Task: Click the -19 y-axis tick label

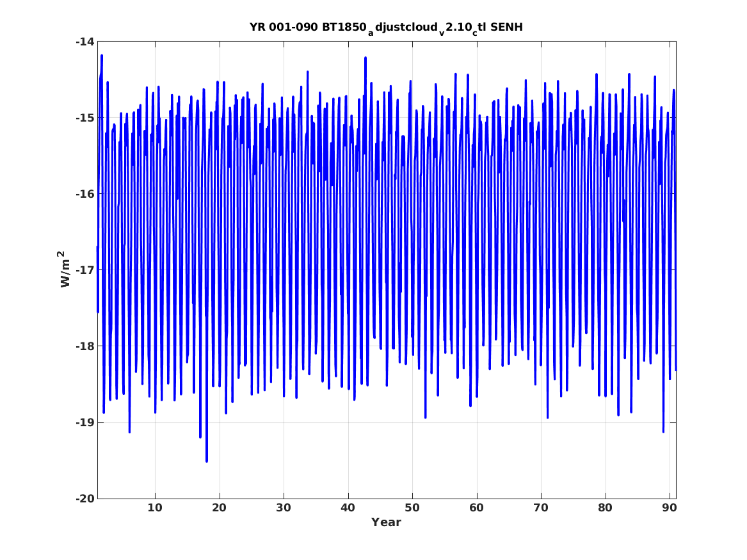Action: coord(84,422)
